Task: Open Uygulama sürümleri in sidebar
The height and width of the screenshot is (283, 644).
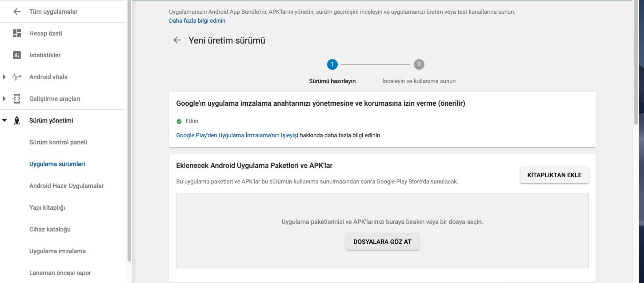Action: [x=57, y=164]
